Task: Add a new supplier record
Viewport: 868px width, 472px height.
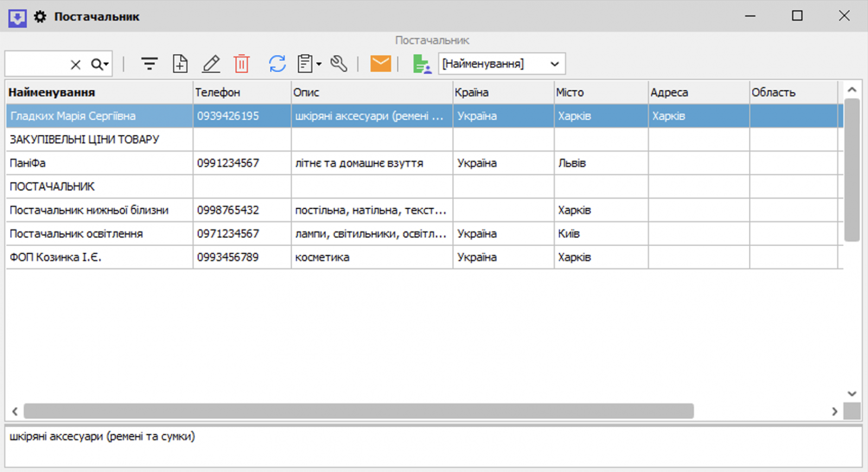Action: [x=180, y=64]
